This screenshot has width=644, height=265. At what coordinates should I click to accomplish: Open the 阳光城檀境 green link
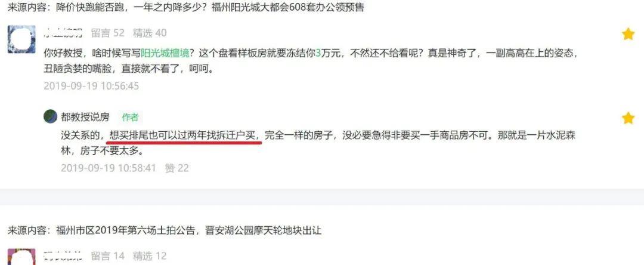coord(165,53)
